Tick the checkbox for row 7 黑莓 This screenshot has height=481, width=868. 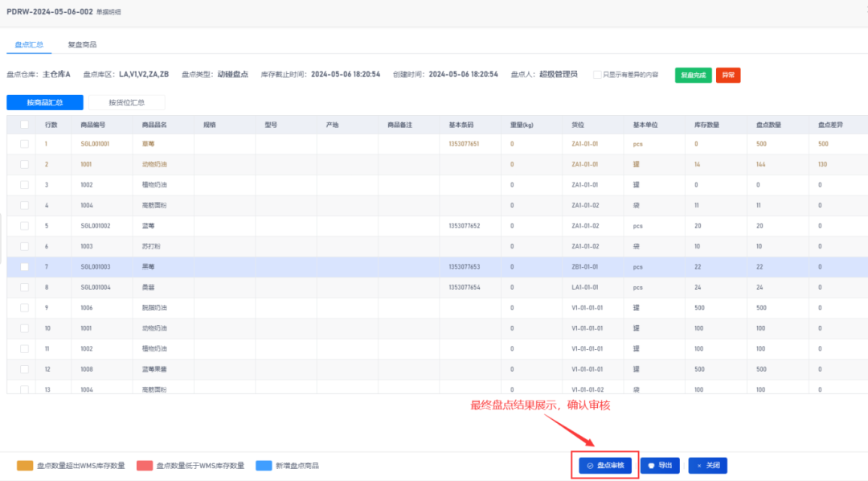click(24, 266)
